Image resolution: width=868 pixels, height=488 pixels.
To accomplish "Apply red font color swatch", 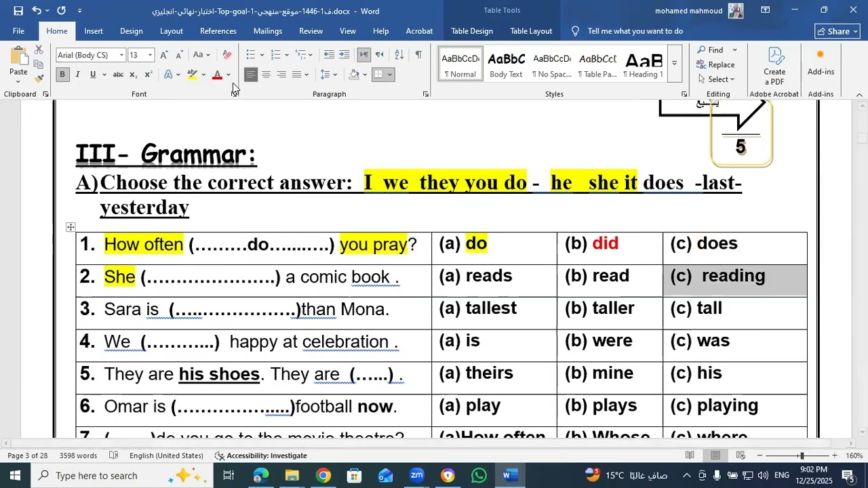I will [217, 75].
